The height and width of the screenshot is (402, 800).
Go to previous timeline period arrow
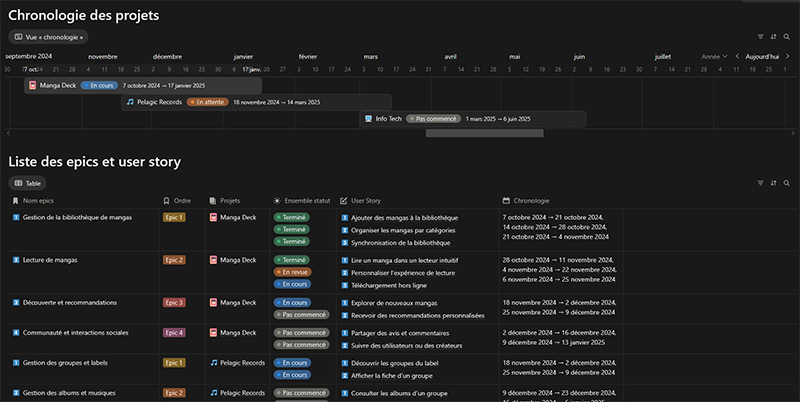pos(737,56)
